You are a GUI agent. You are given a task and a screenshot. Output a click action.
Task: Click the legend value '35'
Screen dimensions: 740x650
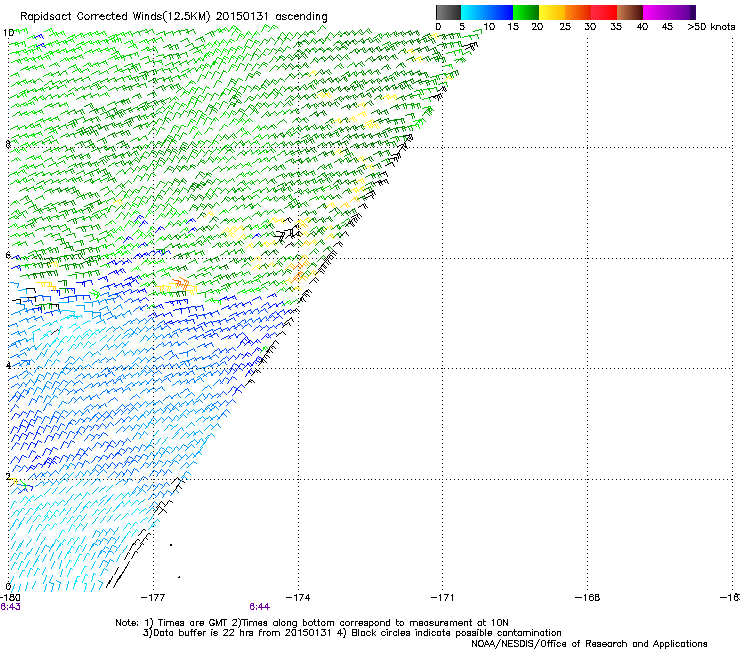pos(616,26)
